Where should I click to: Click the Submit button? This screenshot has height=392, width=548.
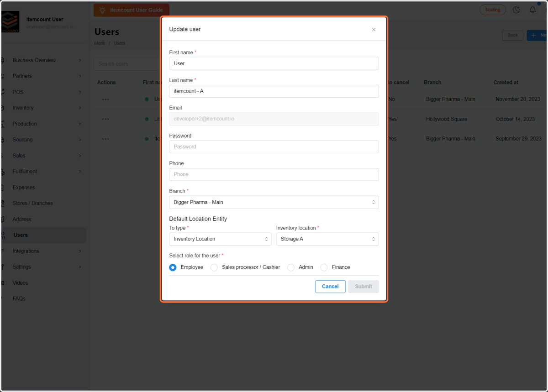(x=364, y=287)
